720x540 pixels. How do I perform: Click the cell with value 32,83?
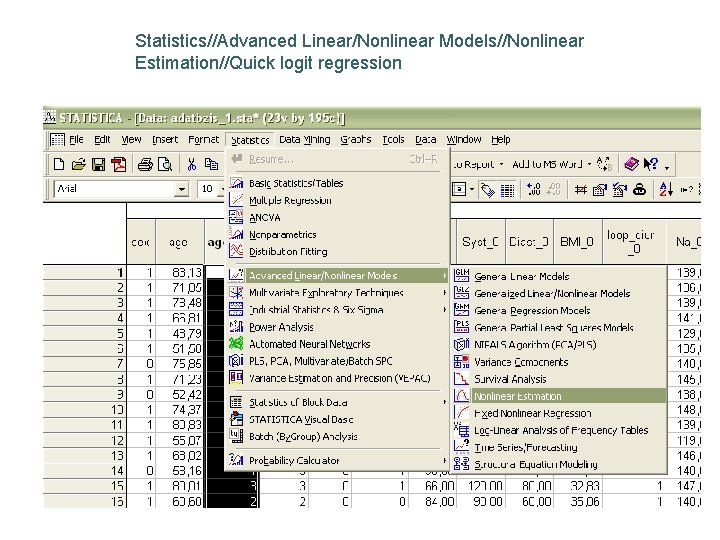[x=578, y=486]
